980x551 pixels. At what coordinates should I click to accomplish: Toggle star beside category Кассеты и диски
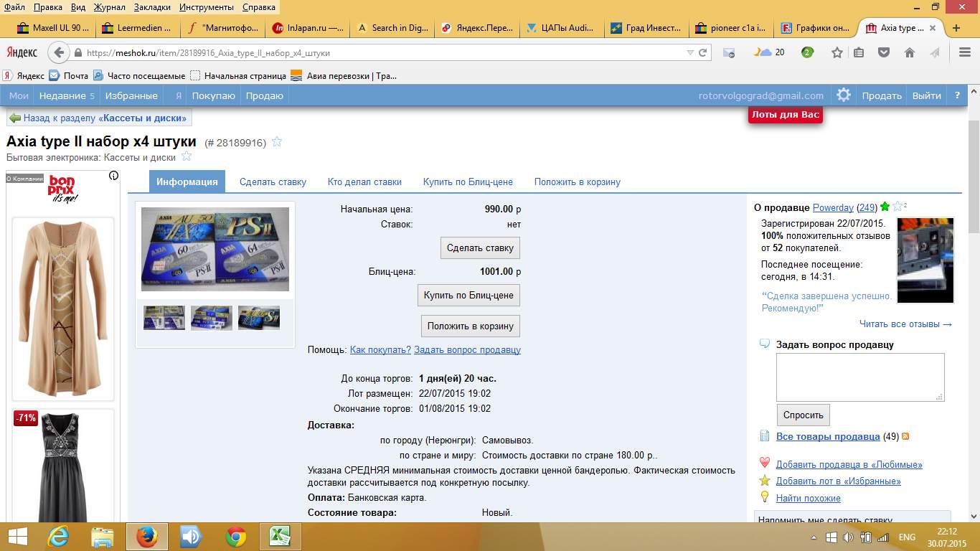187,156
